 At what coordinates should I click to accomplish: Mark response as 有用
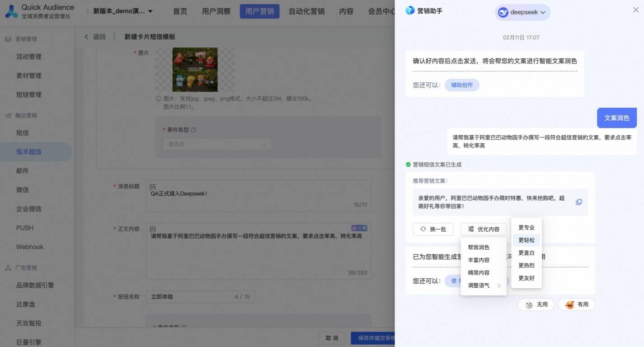tap(577, 304)
